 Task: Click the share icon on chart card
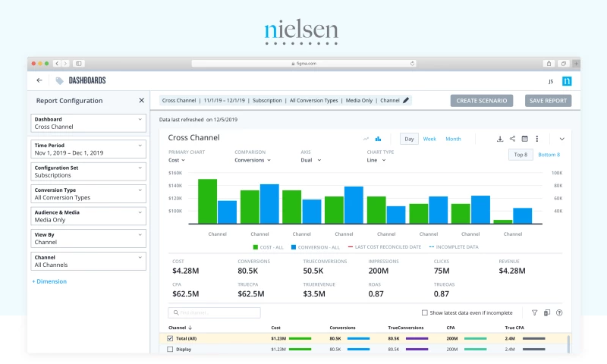[512, 139]
